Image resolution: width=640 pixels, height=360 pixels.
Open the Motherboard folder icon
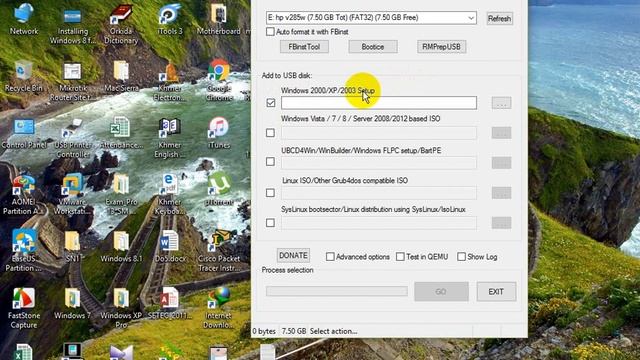218,20
